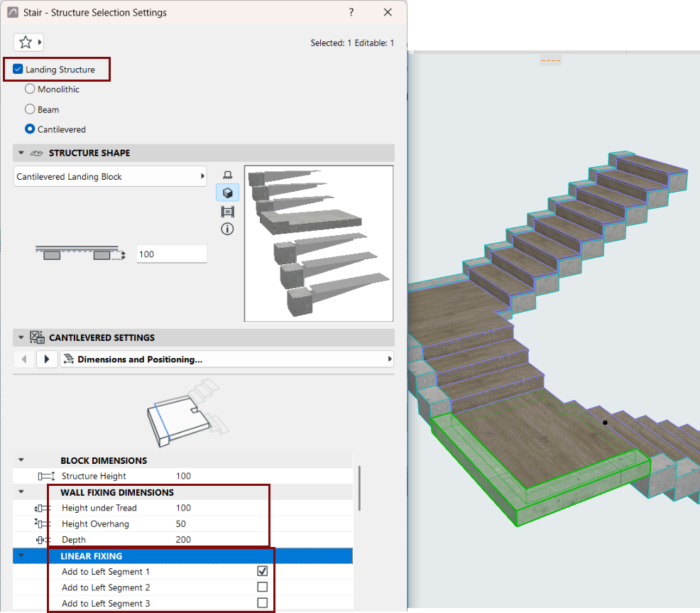The image size is (700, 613).
Task: Click the Height under Tread row icon
Action: tap(43, 508)
